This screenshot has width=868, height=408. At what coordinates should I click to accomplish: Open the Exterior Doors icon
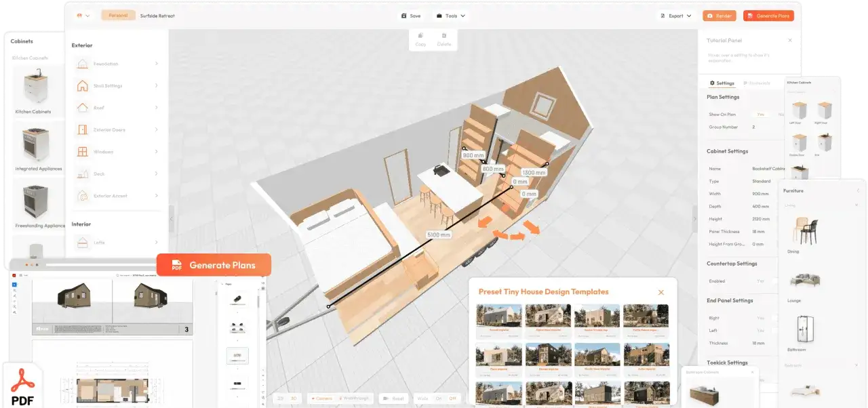tap(82, 129)
